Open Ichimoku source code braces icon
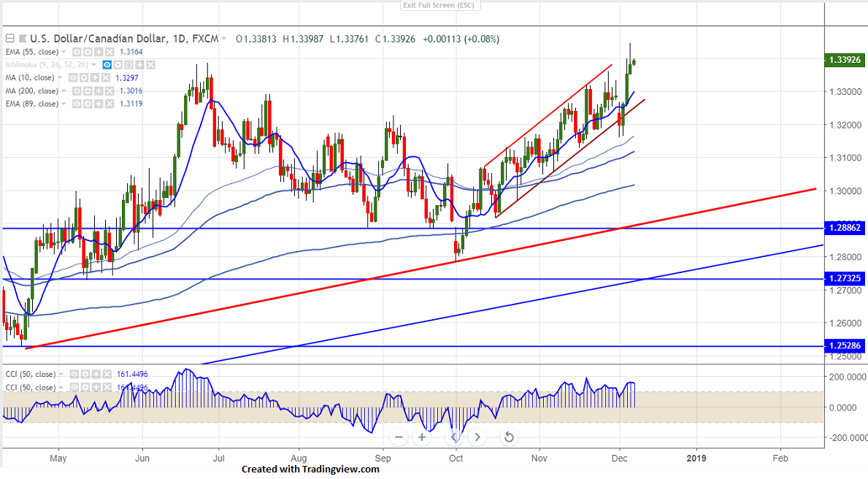 click(x=129, y=65)
